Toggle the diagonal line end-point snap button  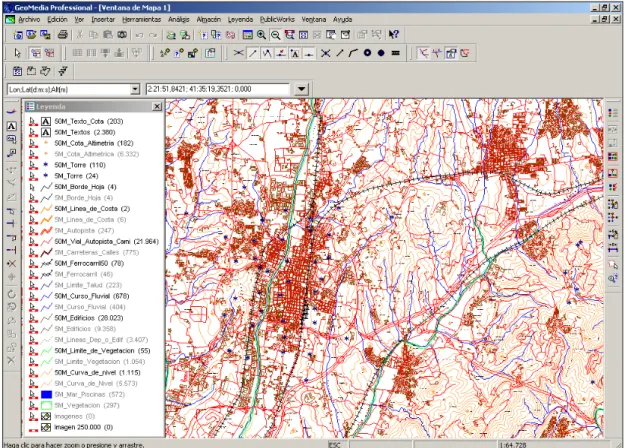click(253, 53)
